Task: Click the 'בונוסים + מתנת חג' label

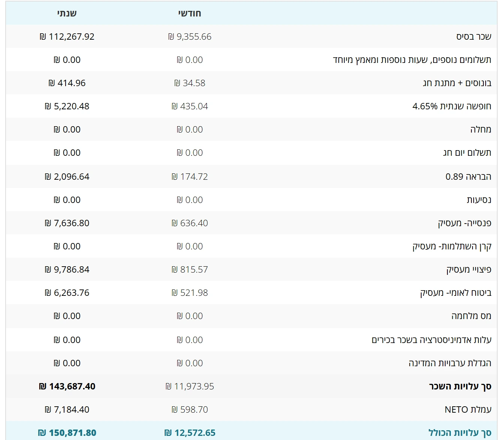Action: [x=457, y=83]
